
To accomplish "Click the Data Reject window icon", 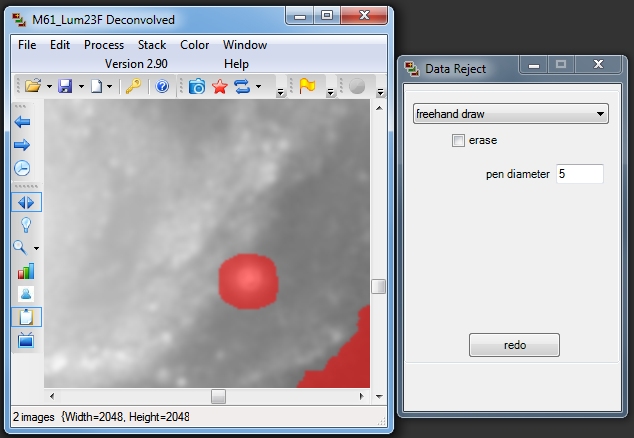I will [412, 69].
